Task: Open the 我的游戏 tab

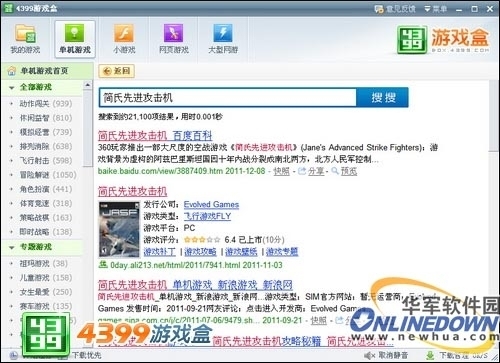Action: click(25, 39)
